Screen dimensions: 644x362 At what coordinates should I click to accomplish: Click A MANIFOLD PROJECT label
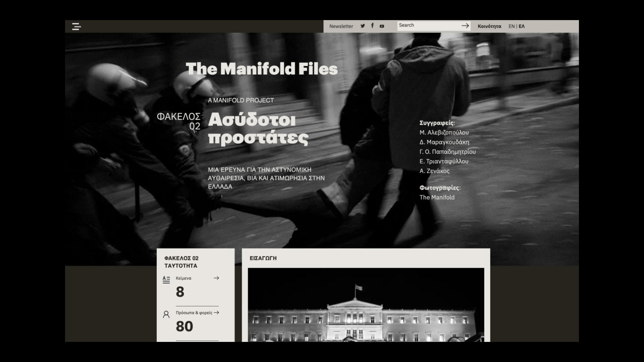(x=241, y=100)
